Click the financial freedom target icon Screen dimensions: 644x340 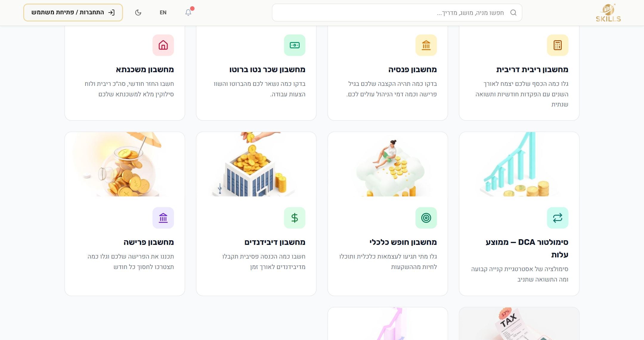[x=426, y=218]
